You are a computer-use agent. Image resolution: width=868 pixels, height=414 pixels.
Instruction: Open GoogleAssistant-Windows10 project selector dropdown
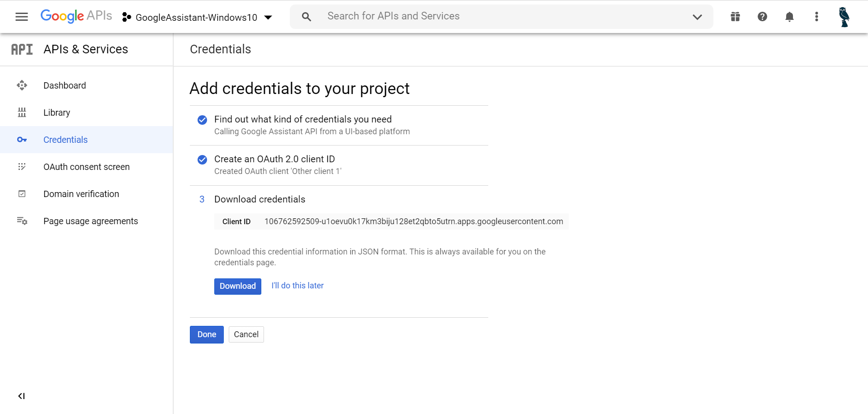(x=197, y=17)
